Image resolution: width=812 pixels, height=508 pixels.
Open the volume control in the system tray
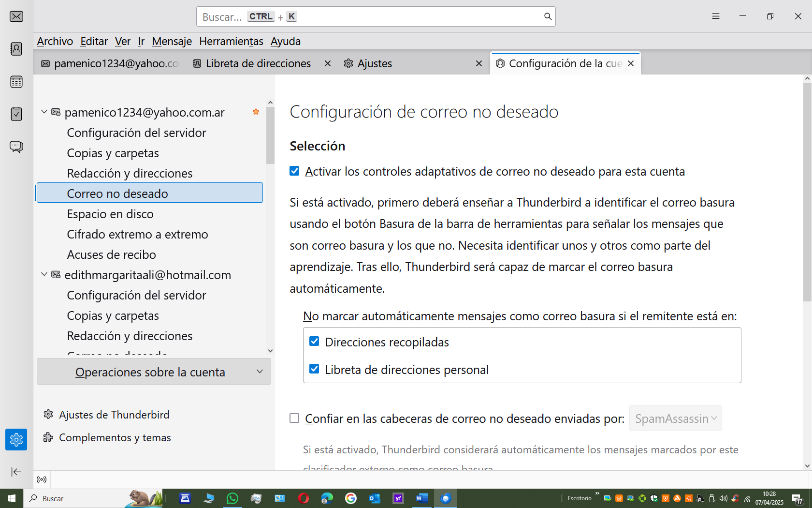click(x=724, y=498)
